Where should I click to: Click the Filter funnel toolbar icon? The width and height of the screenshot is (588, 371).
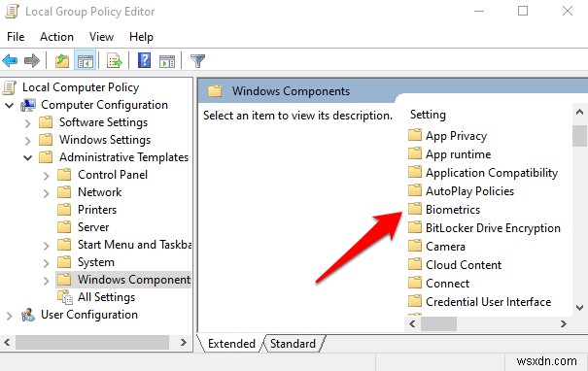[x=197, y=61]
